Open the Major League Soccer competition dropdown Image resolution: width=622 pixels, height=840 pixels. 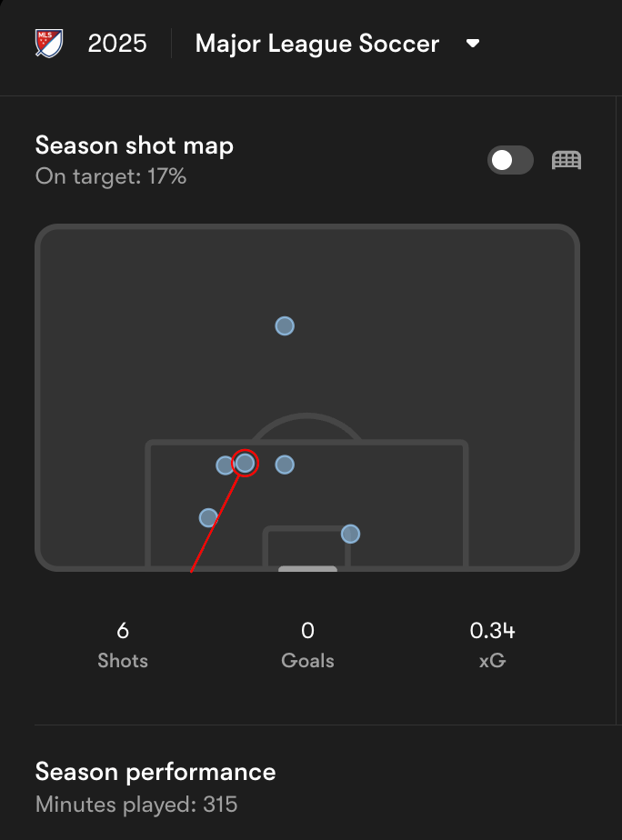(337, 44)
